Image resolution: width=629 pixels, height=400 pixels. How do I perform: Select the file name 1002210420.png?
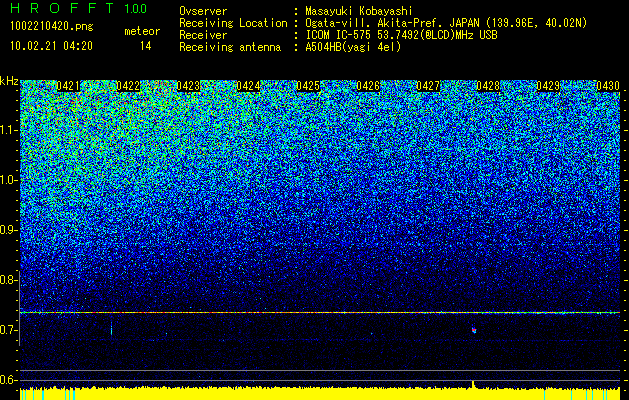52,26
